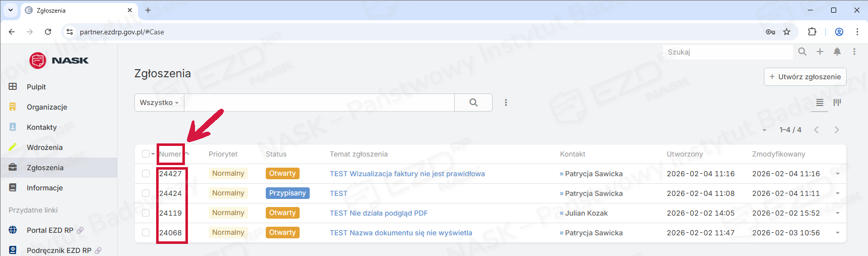Image resolution: width=868 pixels, height=256 pixels.
Task: Navigate to Wdrożenia in sidebar
Action: (x=44, y=147)
